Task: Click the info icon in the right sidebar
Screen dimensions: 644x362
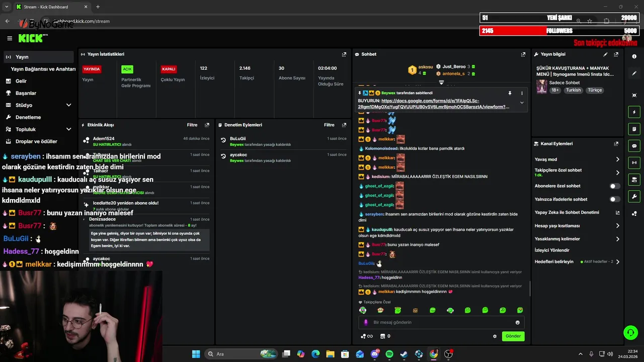Action: click(634, 57)
